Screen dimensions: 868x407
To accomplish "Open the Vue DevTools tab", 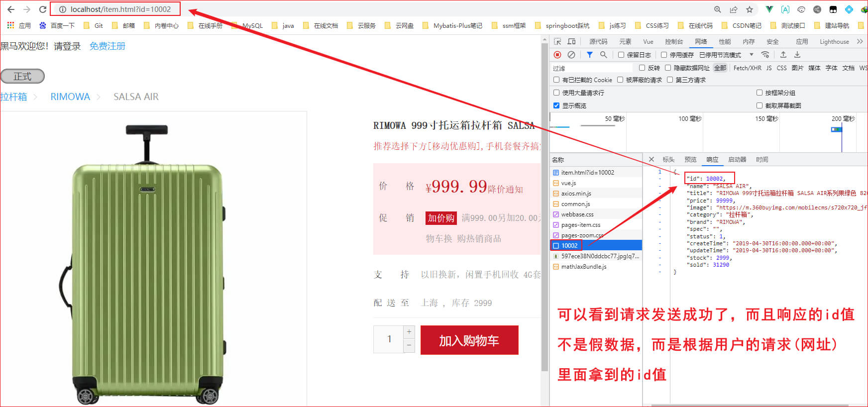I will [648, 42].
